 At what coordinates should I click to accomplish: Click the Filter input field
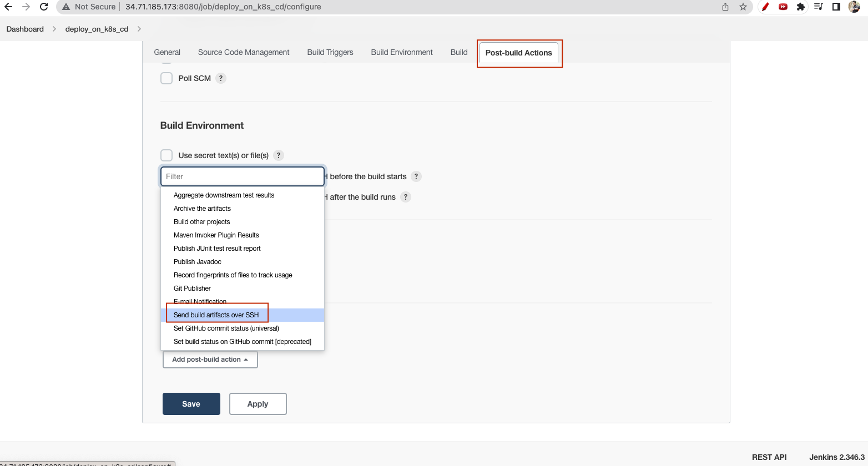(243, 176)
